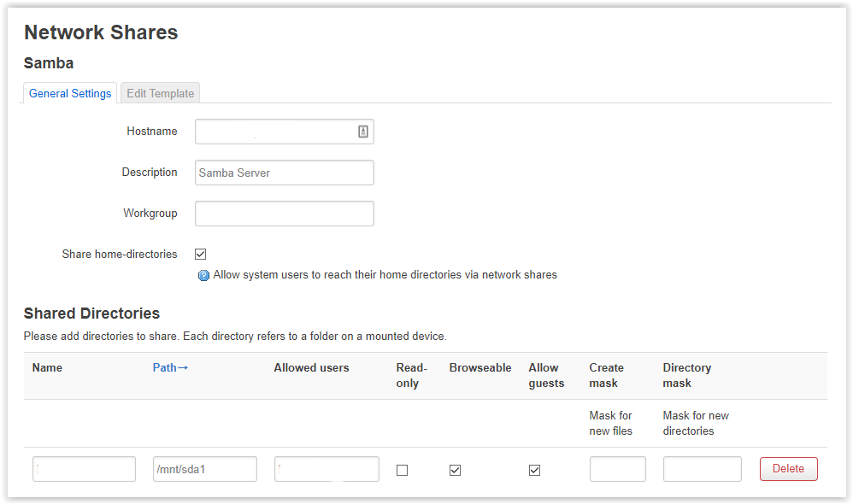Click the "Directory mask" column header
Viewport: 853px width, 504px height.
pyautogui.click(x=687, y=375)
